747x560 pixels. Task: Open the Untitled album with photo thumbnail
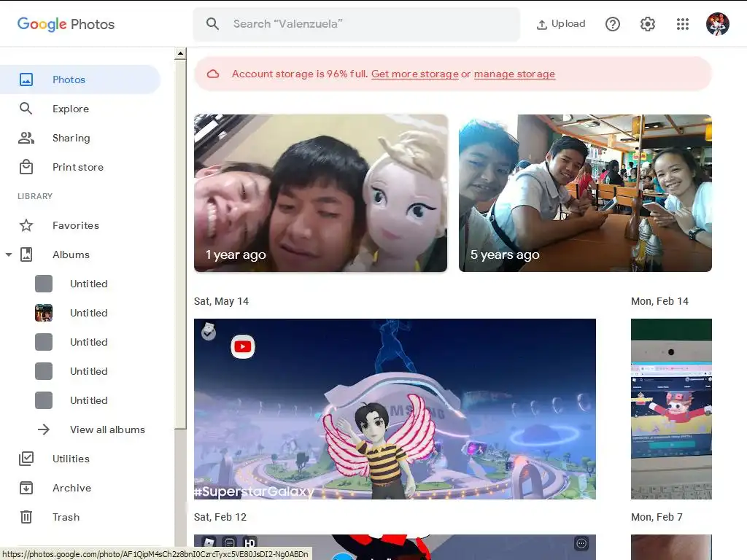tap(80, 313)
